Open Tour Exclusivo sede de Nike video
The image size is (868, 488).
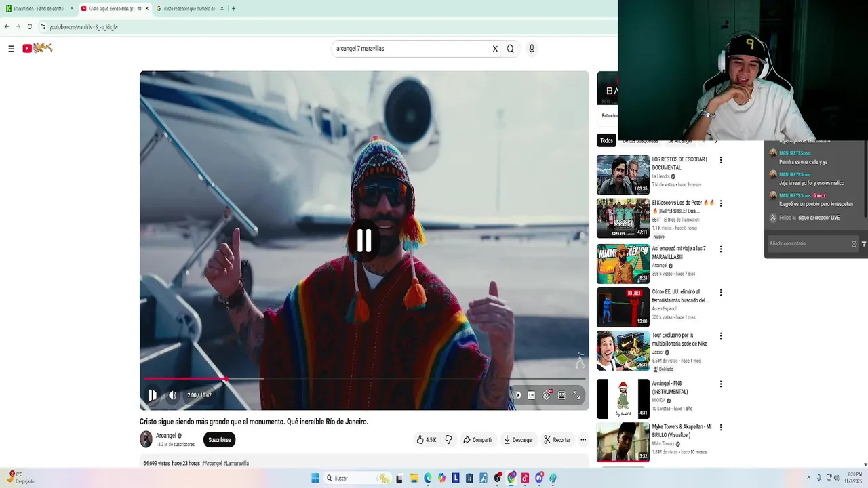(623, 350)
